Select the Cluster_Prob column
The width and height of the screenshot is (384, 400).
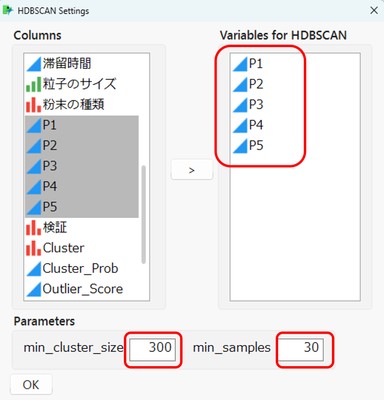82,269
